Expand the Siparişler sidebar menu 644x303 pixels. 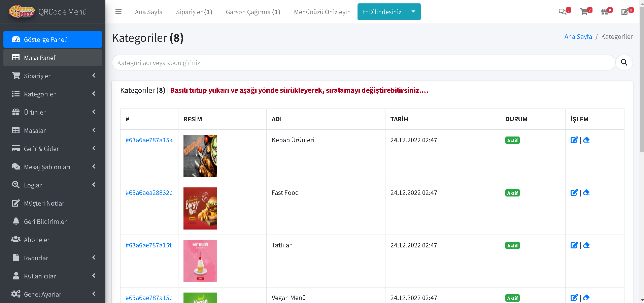tap(53, 76)
